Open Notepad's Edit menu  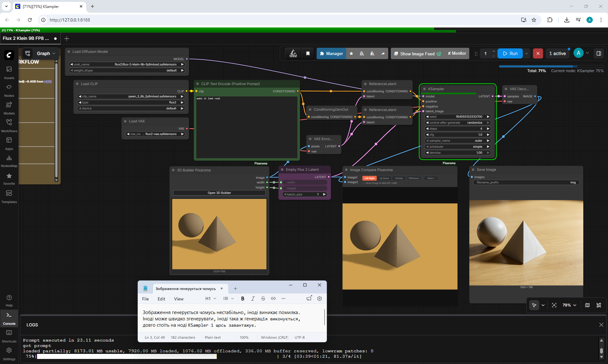click(x=161, y=299)
